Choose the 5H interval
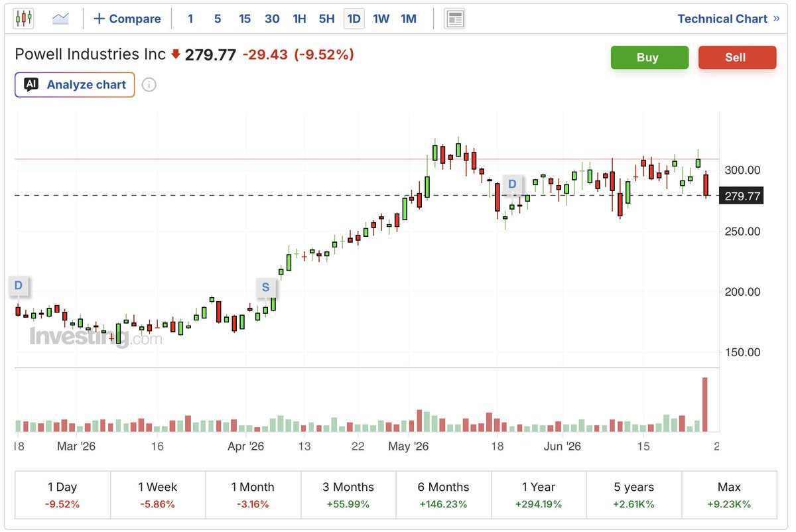This screenshot has height=532, width=796. 326,19
